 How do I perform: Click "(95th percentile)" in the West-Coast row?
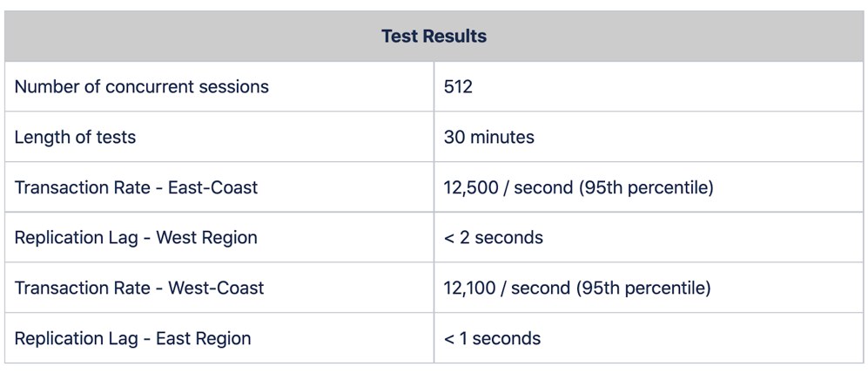[643, 288]
